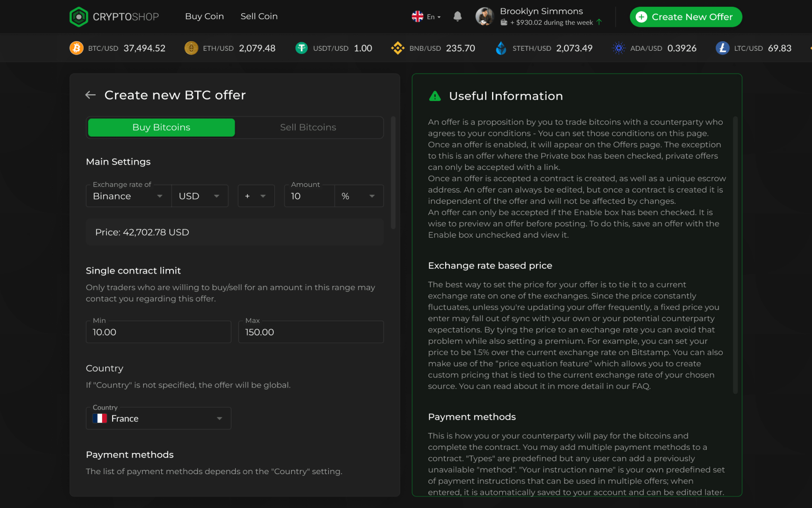
Task: Click the + $930.02 during the week text
Action: tap(551, 23)
